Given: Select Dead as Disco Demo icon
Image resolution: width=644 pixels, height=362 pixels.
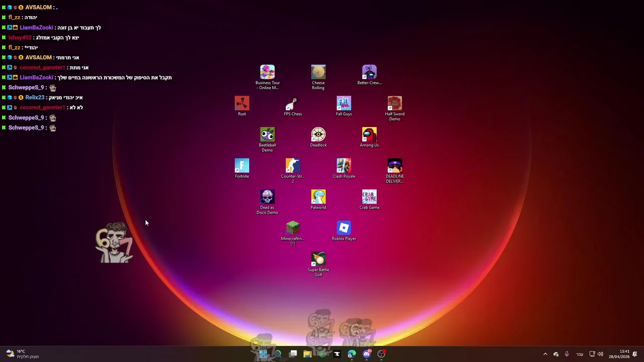Looking at the screenshot, I should (x=267, y=202).
